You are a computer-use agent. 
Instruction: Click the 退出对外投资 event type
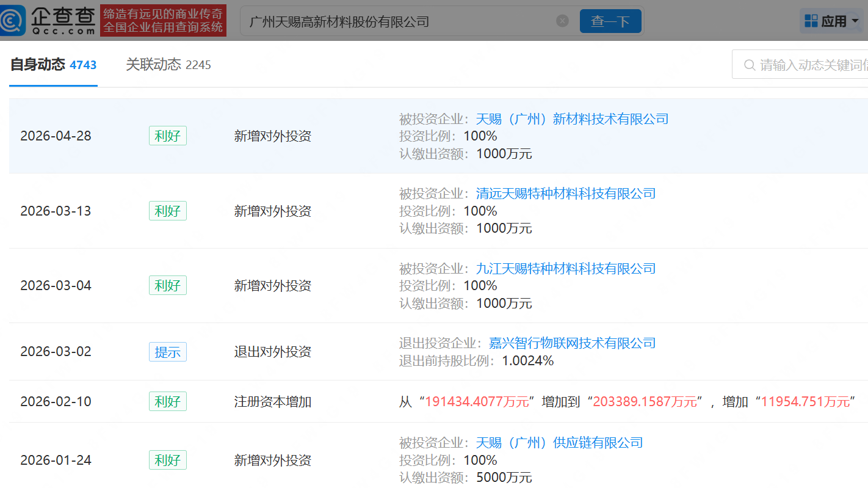[x=273, y=352]
